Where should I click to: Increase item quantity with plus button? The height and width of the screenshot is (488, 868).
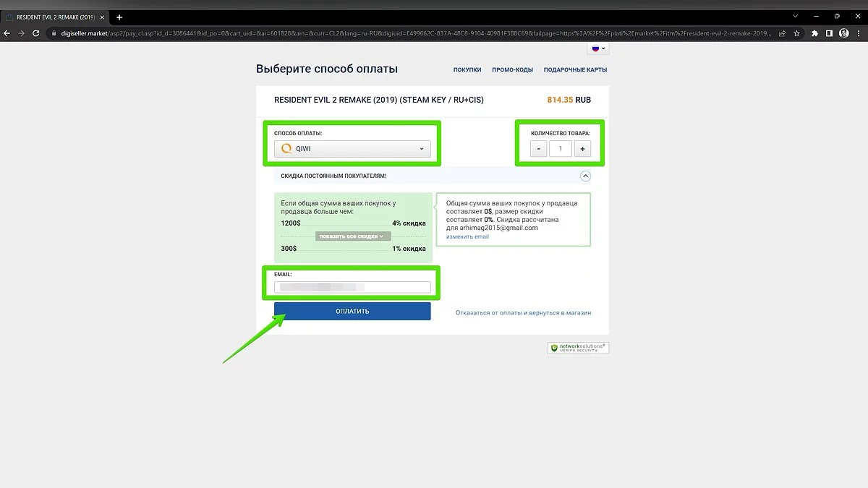click(583, 149)
